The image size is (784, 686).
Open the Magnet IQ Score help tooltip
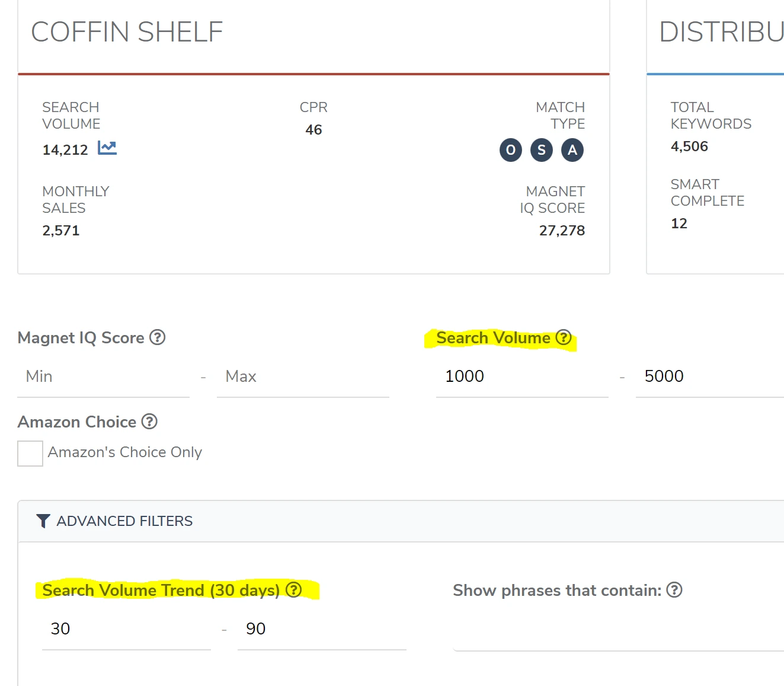click(157, 337)
